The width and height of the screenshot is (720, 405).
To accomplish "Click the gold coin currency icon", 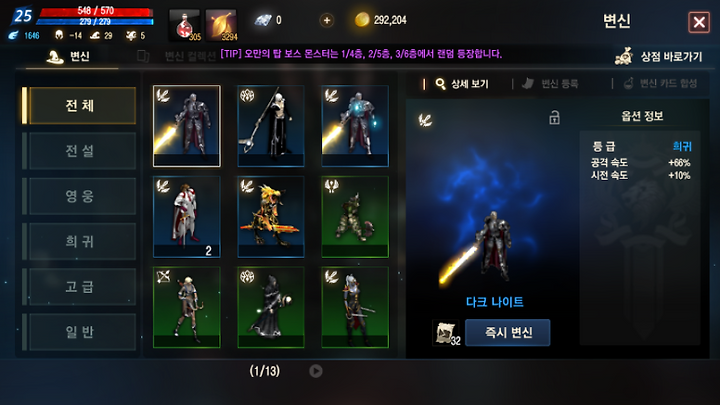I will [362, 20].
